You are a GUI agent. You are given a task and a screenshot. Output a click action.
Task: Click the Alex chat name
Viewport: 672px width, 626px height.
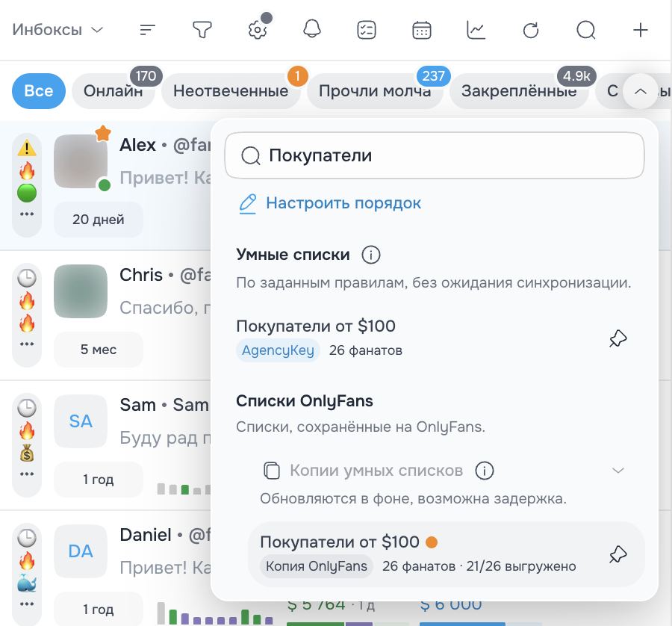pos(137,145)
